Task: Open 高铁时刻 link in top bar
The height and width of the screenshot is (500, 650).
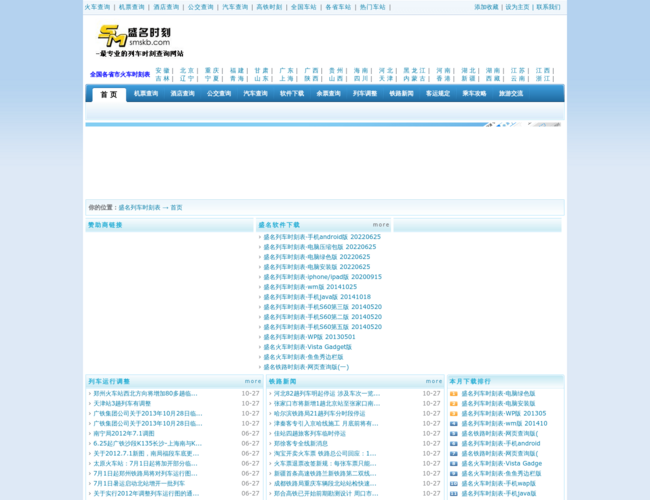Action: tap(268, 7)
